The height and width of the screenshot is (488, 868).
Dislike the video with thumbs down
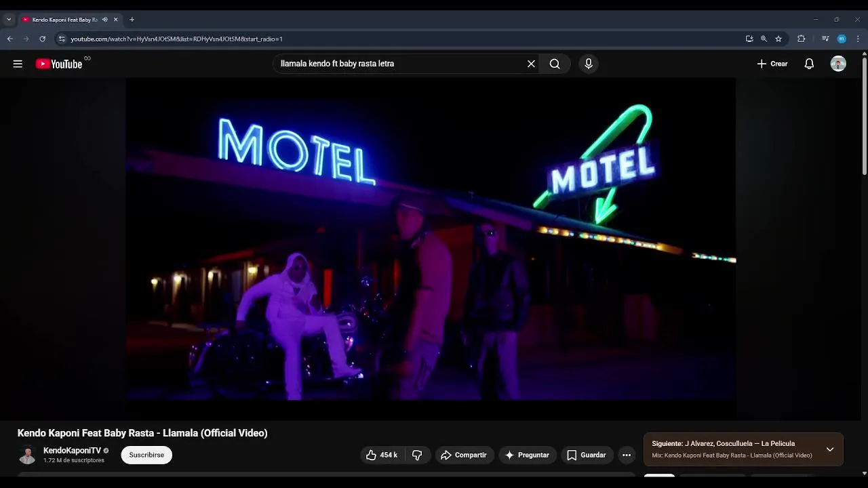[x=417, y=455]
